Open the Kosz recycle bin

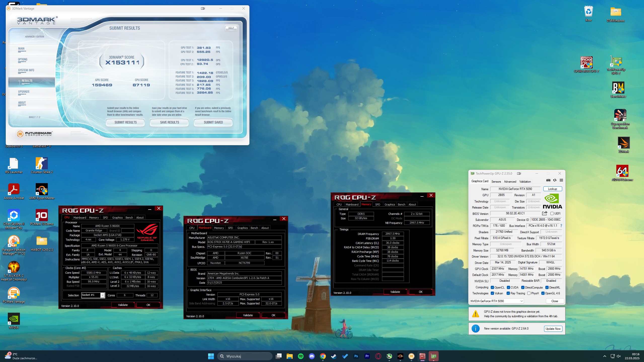pos(588,14)
